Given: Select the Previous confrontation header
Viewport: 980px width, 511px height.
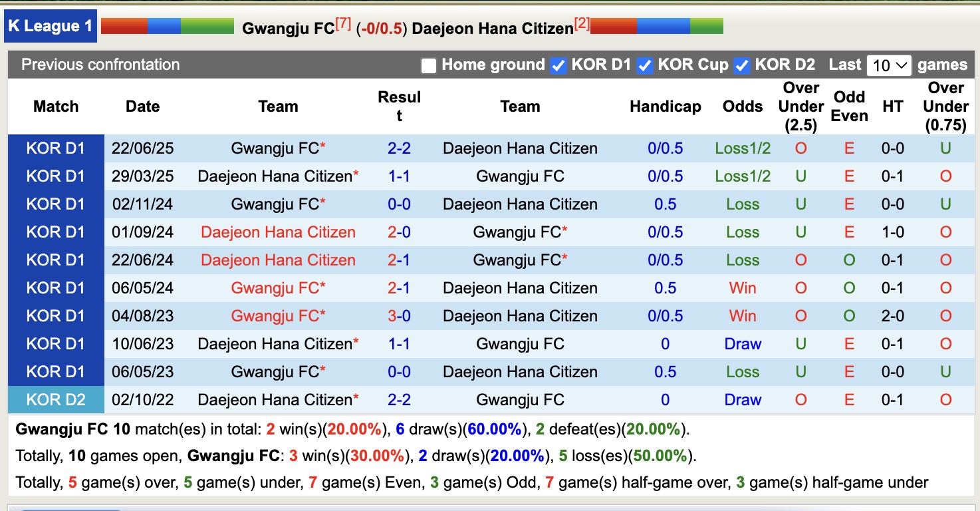Looking at the screenshot, I should point(100,65).
